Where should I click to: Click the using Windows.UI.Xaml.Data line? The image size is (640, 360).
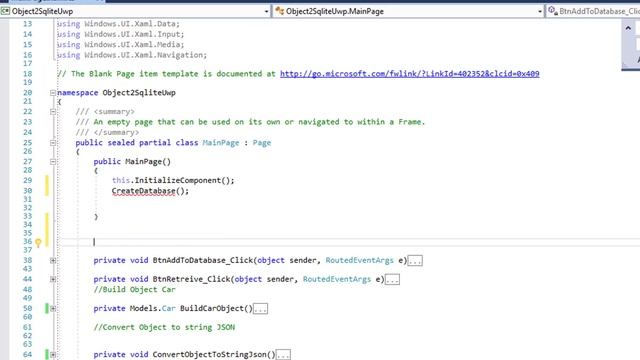118,24
